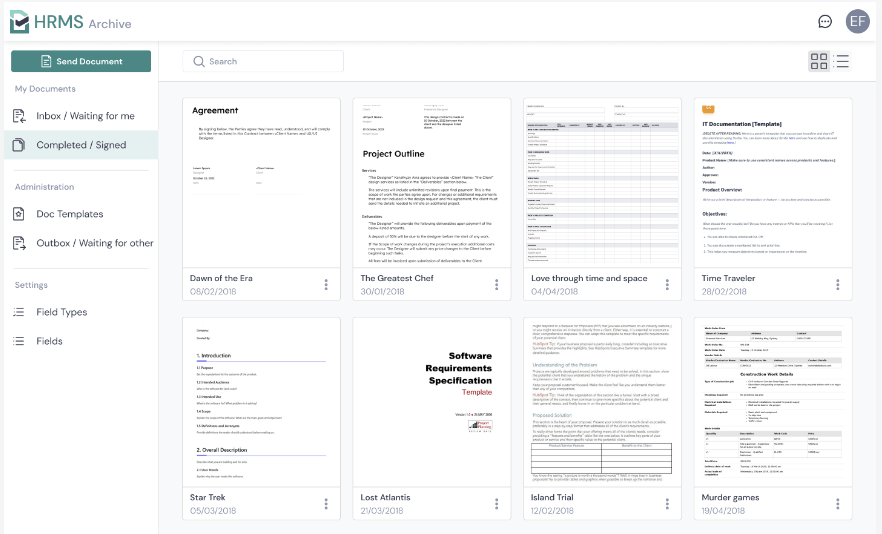Viewport: 882px width, 534px height.
Task: Open Star Trek document thumbnail
Action: pyautogui.click(x=261, y=402)
